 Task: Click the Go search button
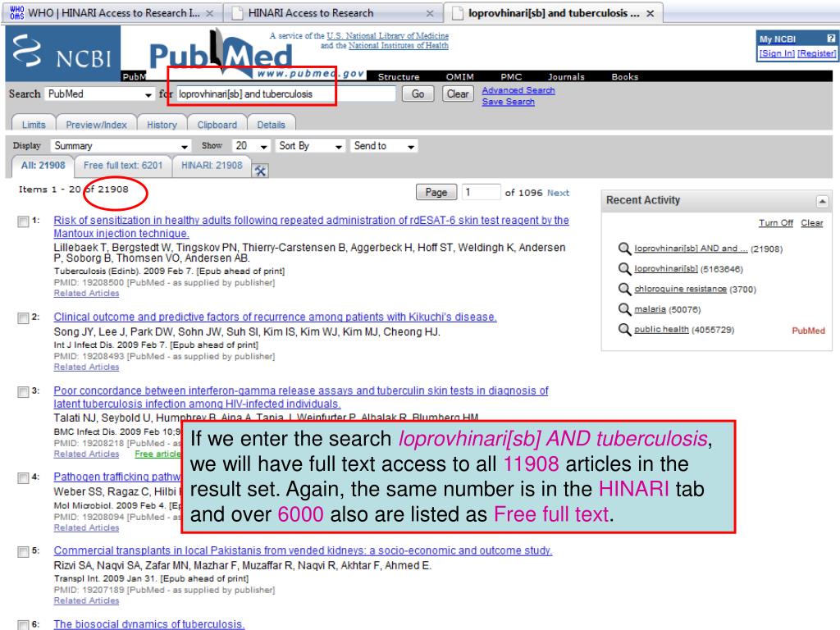click(418, 94)
